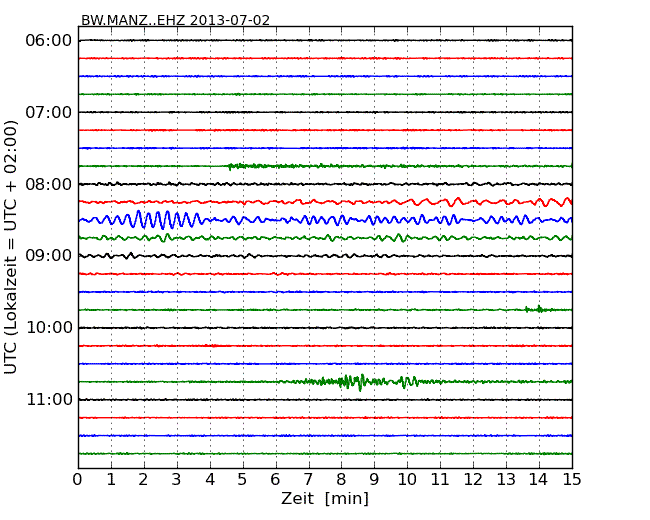Click the 6 tick on the minute axis
Viewport: 650px width, 520px height.
(275, 479)
